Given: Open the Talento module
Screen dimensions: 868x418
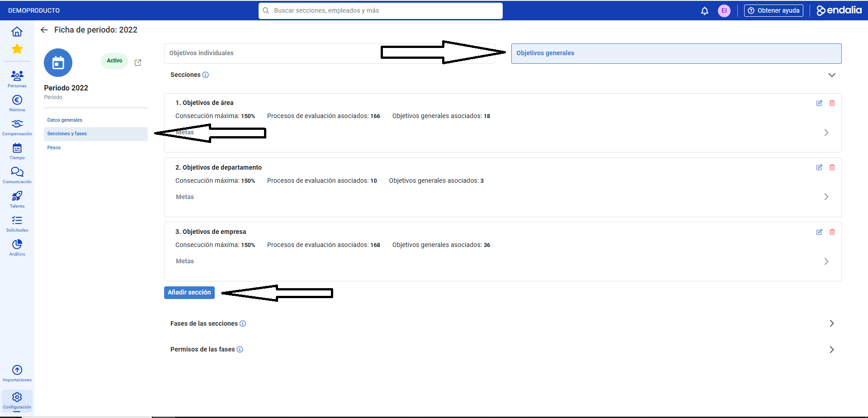Looking at the screenshot, I should pos(17,199).
